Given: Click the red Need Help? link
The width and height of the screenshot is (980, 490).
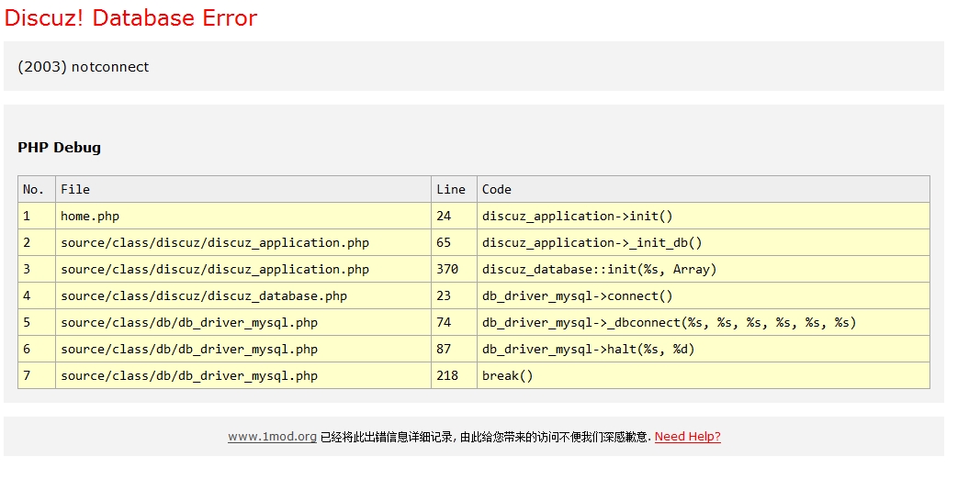Looking at the screenshot, I should pos(687,437).
